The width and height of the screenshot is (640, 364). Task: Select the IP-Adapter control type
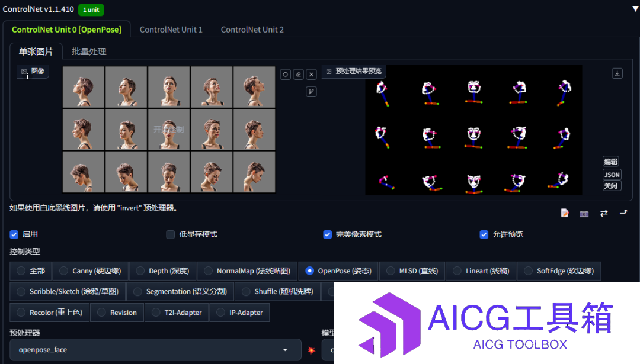click(x=239, y=313)
